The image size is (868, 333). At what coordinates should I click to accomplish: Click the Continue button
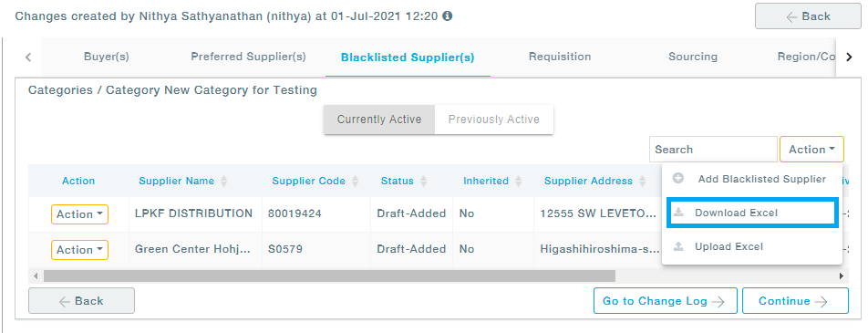pyautogui.click(x=795, y=301)
